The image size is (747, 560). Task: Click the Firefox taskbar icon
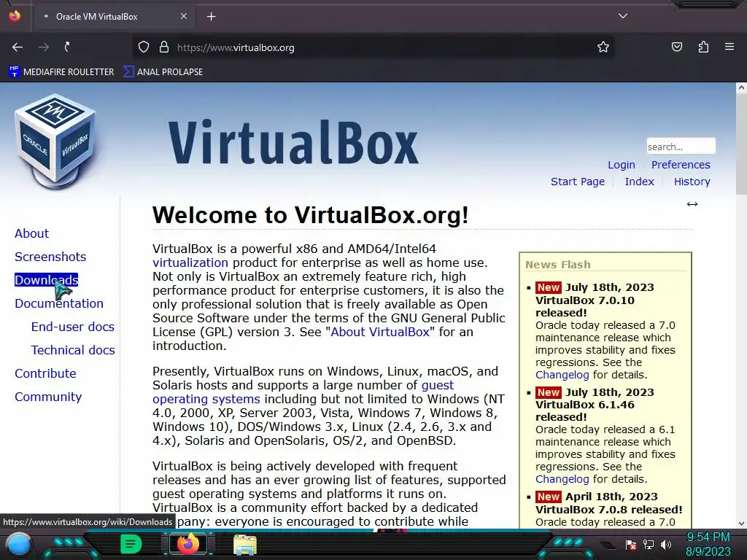click(187, 544)
